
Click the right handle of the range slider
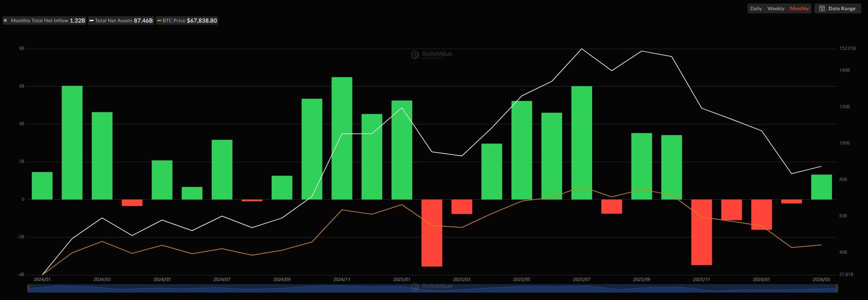(837, 288)
